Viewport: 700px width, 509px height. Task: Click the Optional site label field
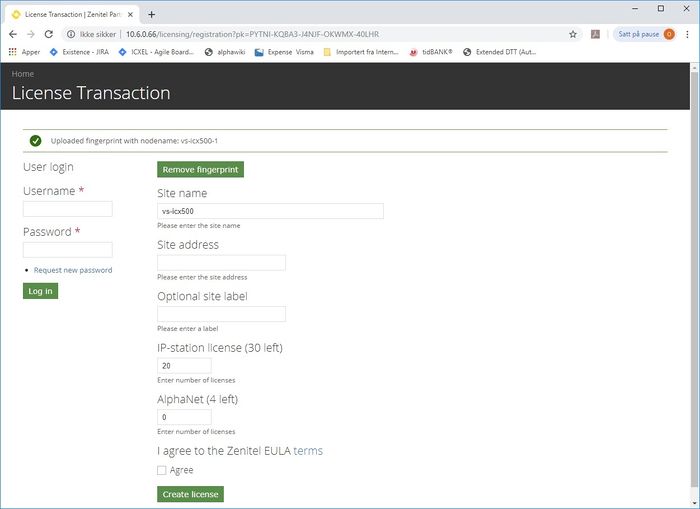pos(221,314)
